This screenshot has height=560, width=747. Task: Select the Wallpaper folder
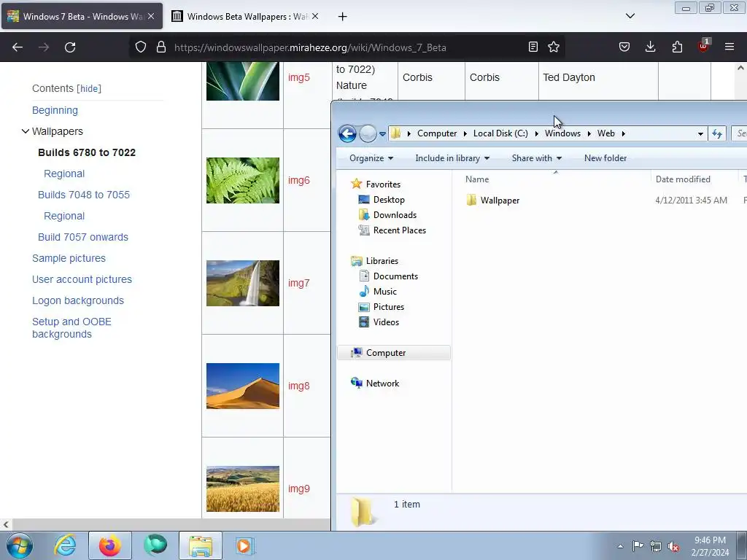pos(500,201)
